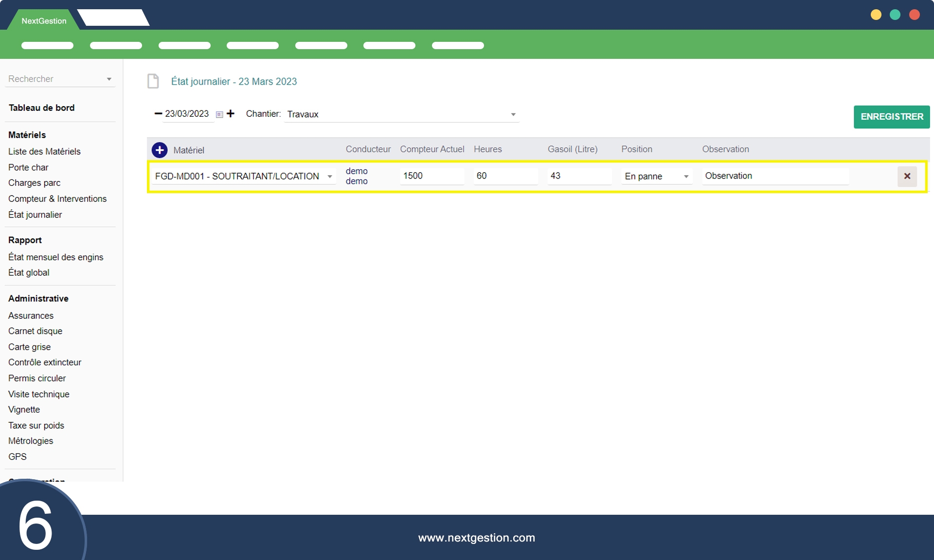The width and height of the screenshot is (934, 560).
Task: Click the ENREGISTRER button
Action: click(891, 117)
